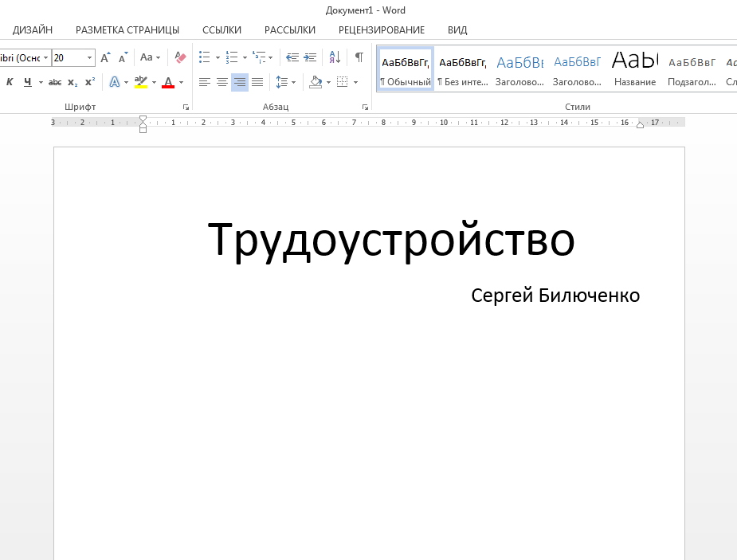
Task: Open the ССЫЛКИ ribbon tab
Action: tap(221, 29)
